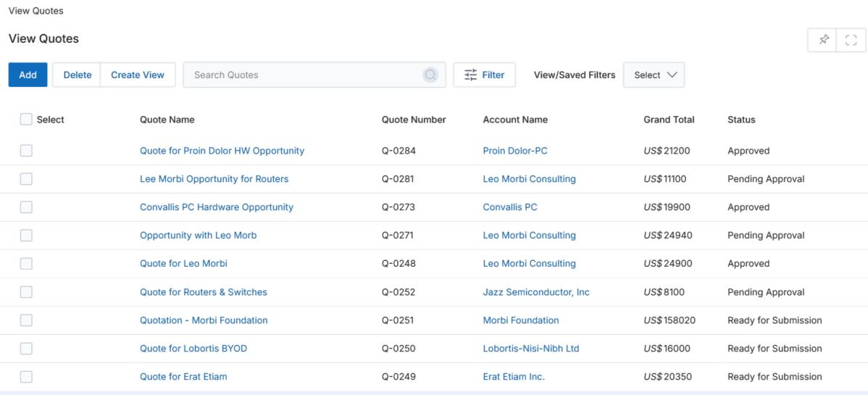This screenshot has width=868, height=395.
Task: Check the box for Convallis PC Hardware Opportunity
Action: point(26,207)
